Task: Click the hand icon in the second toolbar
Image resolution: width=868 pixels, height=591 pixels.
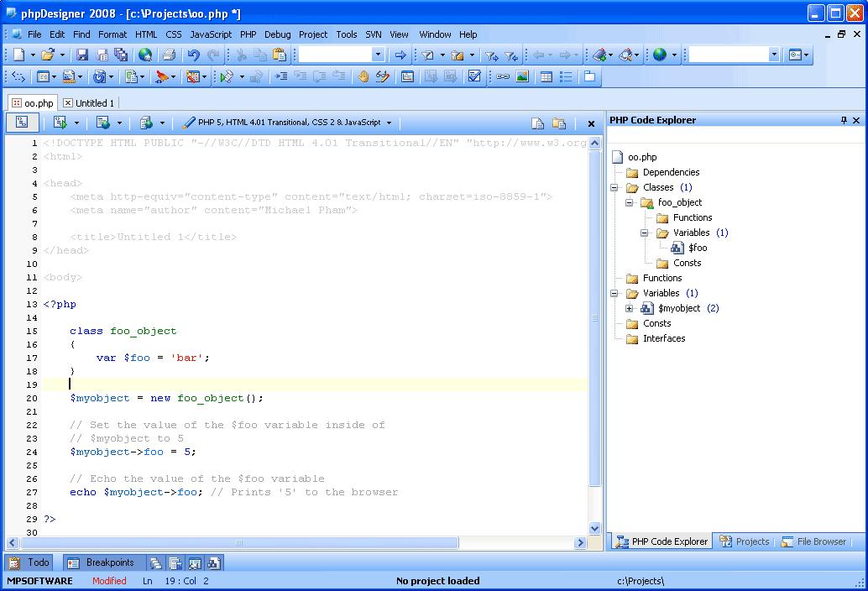Action: [x=363, y=76]
